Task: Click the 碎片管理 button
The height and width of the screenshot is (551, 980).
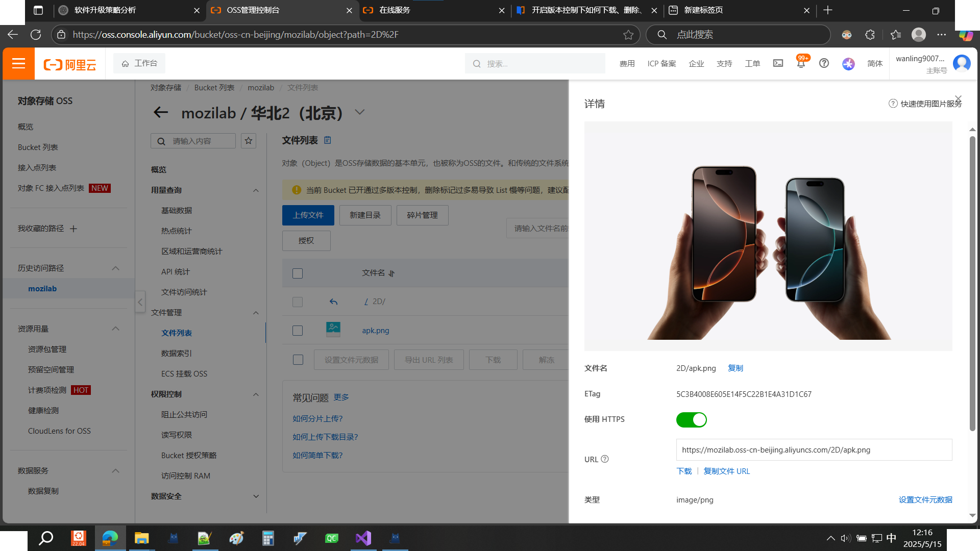Action: (423, 215)
